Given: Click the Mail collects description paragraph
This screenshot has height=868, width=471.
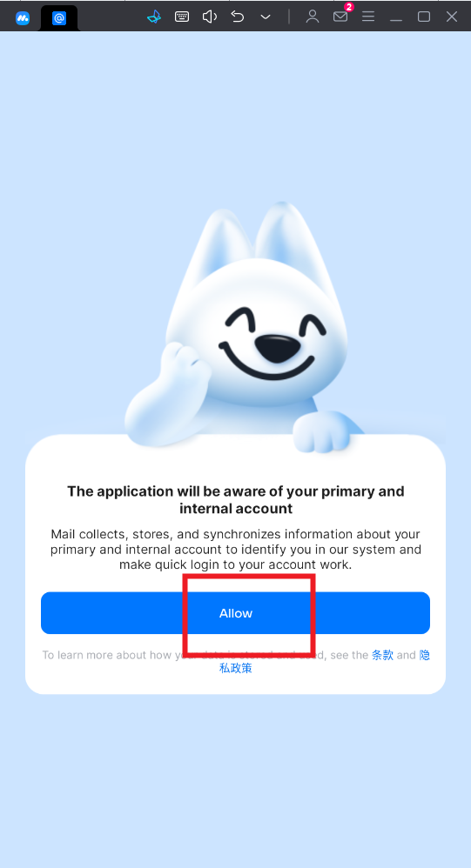Looking at the screenshot, I should click(235, 550).
